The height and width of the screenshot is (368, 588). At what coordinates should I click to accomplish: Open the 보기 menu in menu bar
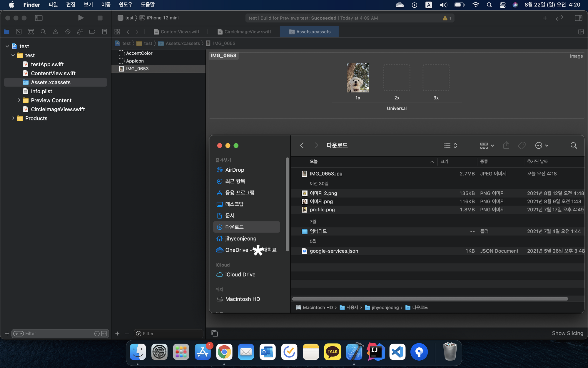click(88, 5)
